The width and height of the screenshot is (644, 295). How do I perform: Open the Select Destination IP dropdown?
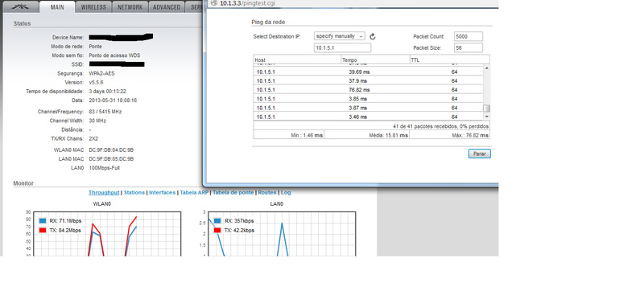pos(339,36)
